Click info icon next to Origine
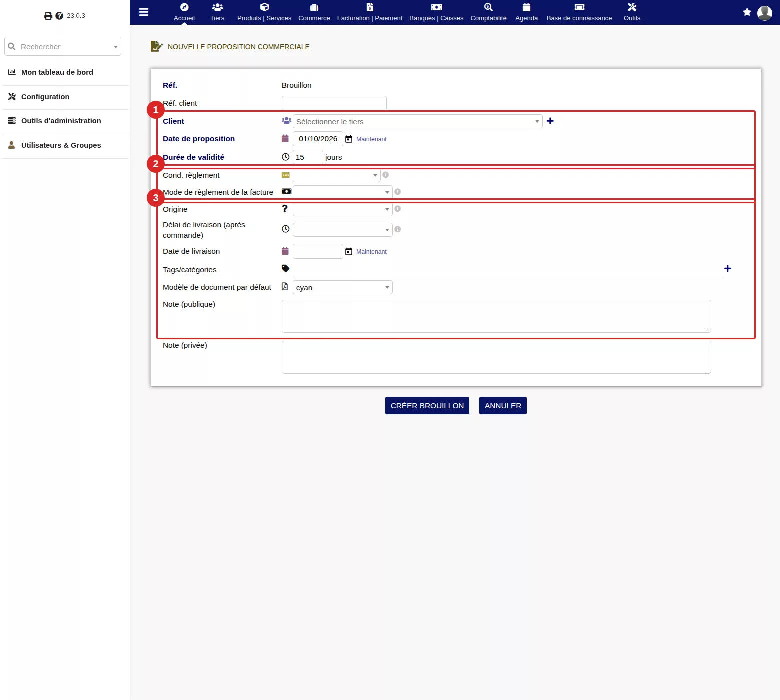This screenshot has width=780, height=700. 398,209
